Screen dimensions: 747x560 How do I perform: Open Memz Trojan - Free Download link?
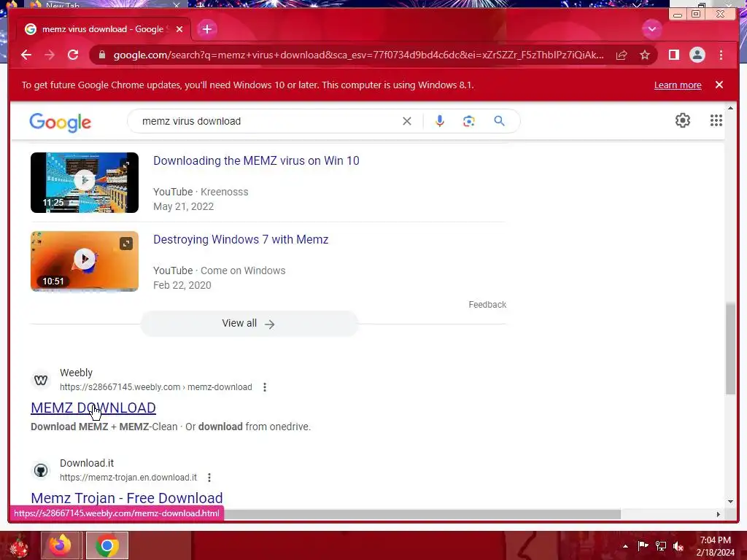click(127, 497)
